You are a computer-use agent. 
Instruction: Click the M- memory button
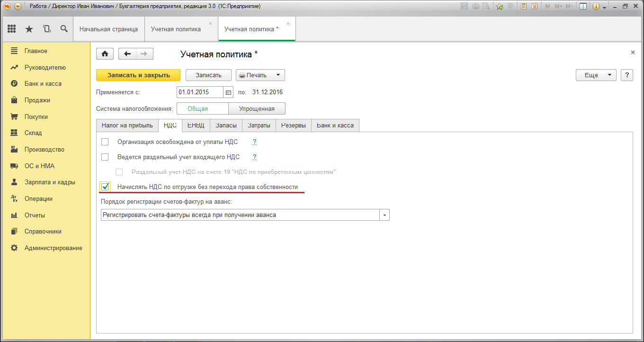(x=569, y=7)
